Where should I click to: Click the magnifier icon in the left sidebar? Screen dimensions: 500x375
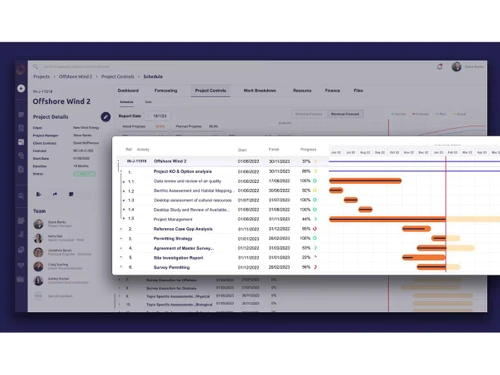pyautogui.click(x=21, y=196)
